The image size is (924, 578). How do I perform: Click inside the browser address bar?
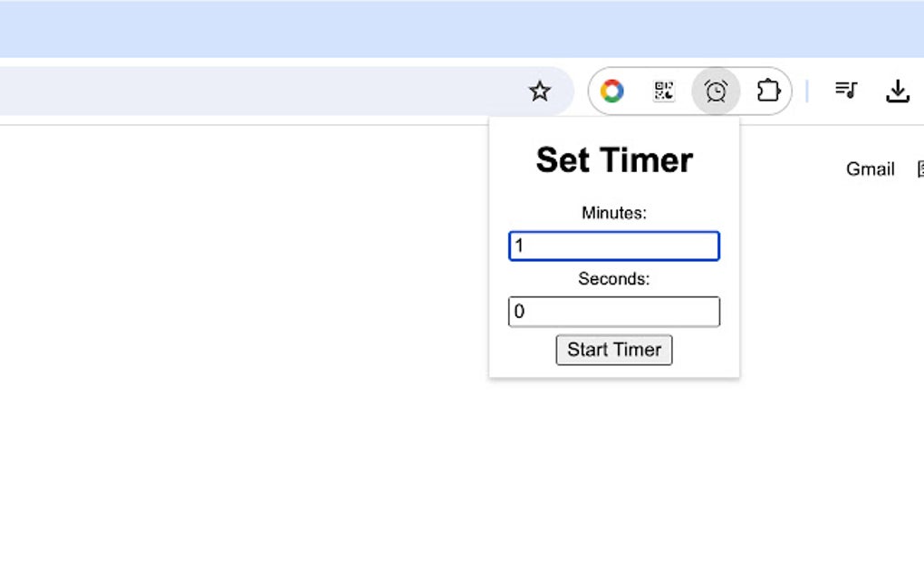pos(272,91)
